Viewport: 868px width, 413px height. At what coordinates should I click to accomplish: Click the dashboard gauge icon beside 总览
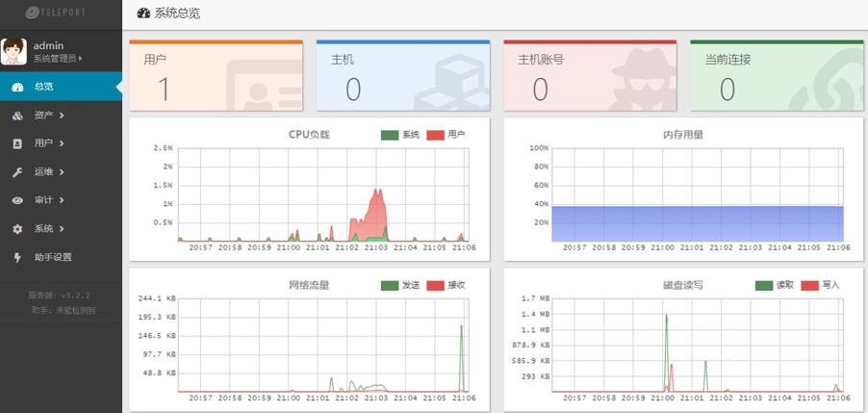[17, 87]
